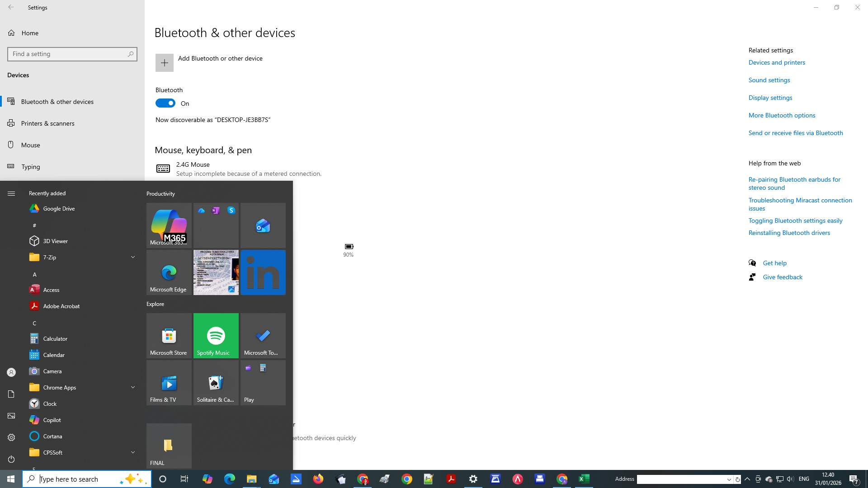This screenshot has width=868, height=488.
Task: Launch Films & TV tile
Action: pyautogui.click(x=169, y=382)
